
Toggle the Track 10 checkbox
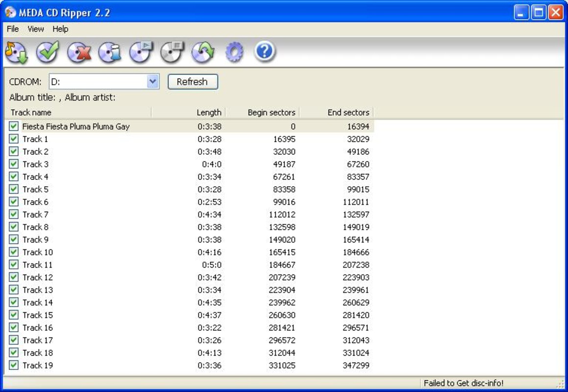coord(14,252)
